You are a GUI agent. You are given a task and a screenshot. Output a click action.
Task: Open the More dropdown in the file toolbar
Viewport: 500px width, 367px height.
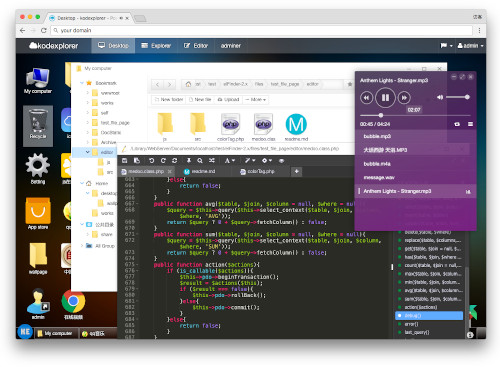coord(256,100)
